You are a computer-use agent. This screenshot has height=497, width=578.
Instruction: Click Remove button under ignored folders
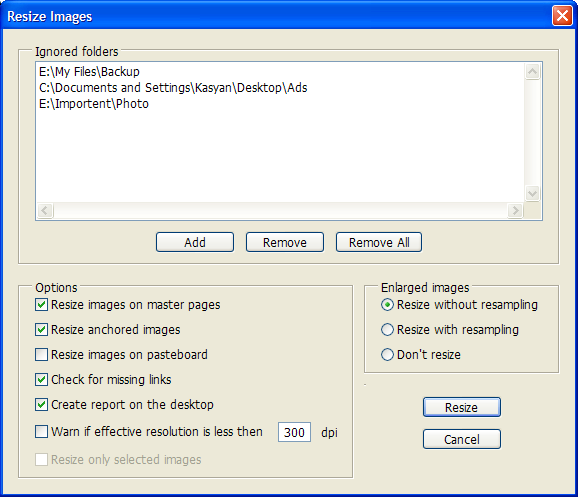pos(285,242)
